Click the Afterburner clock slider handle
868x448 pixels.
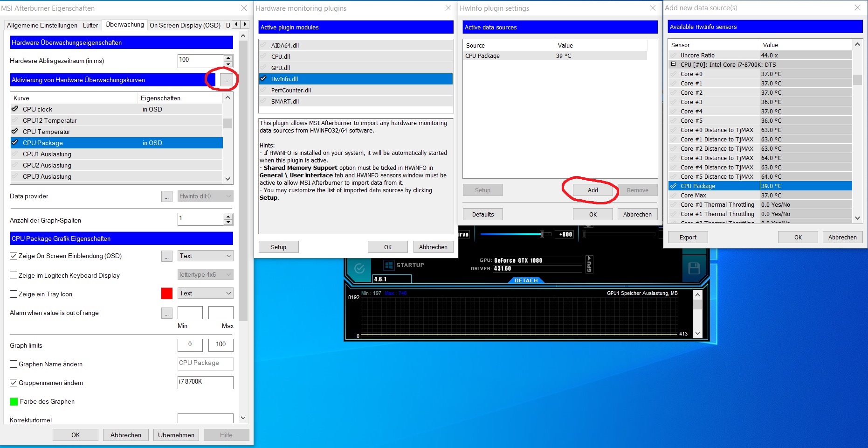click(x=542, y=234)
